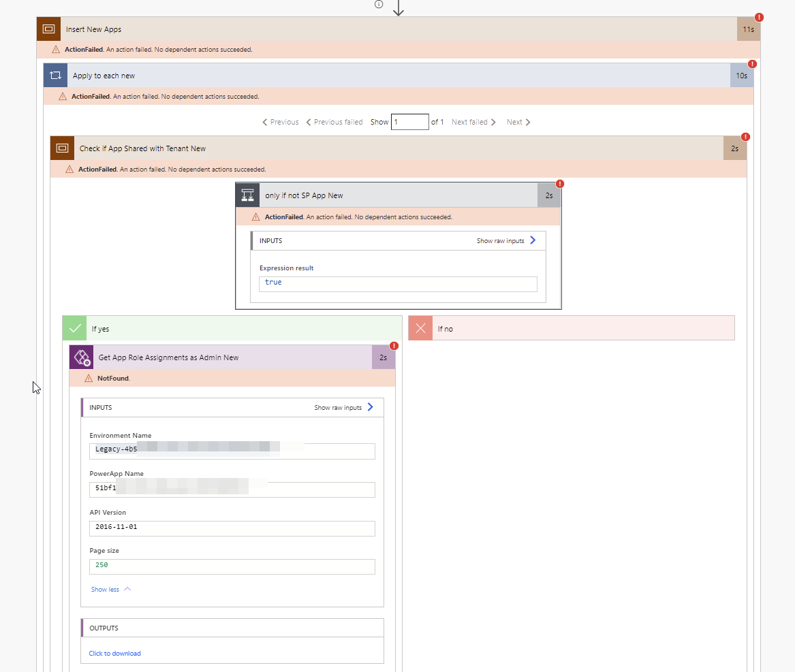Click warning triangle in Insert New Apps error bar
This screenshot has height=672, width=795.
(x=56, y=50)
